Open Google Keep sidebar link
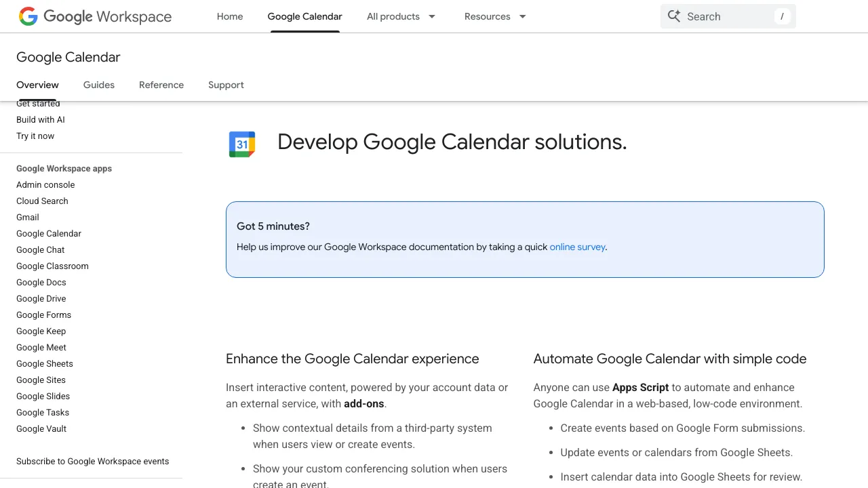Viewport: 868px width, 488px height. tap(41, 331)
